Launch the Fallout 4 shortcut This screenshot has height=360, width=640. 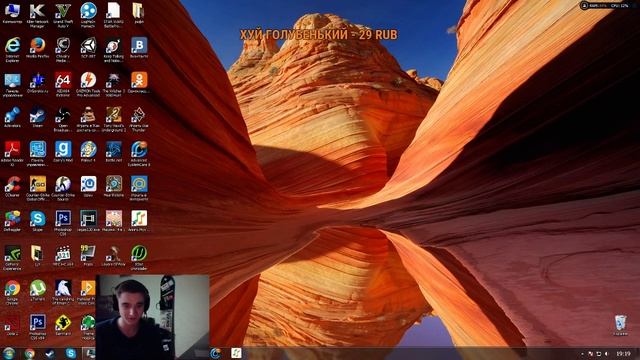[x=88, y=152]
